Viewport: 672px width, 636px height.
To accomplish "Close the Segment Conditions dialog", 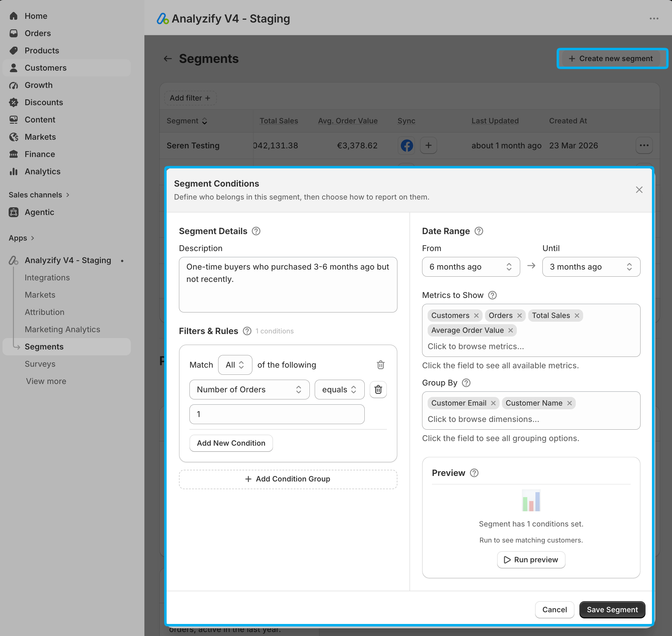I will pyautogui.click(x=639, y=190).
